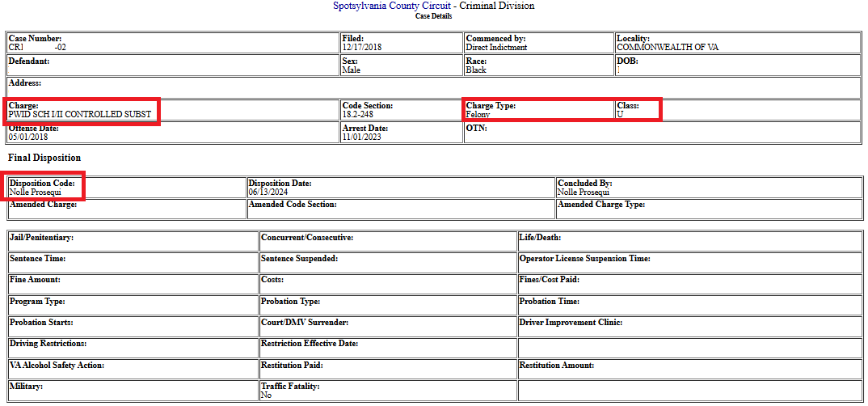Click the Amended Charge Type label

coord(602,205)
